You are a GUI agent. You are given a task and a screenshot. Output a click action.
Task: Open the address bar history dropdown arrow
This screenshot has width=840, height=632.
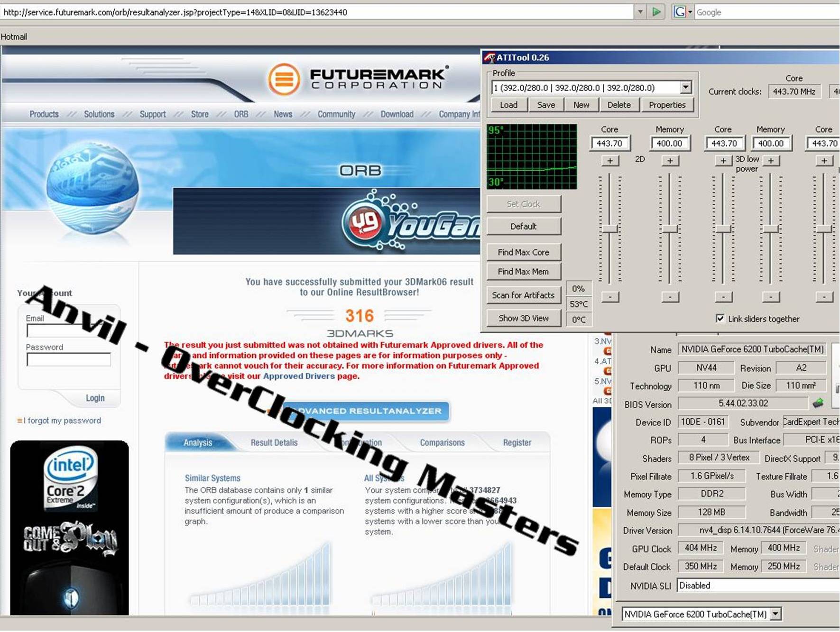(640, 12)
